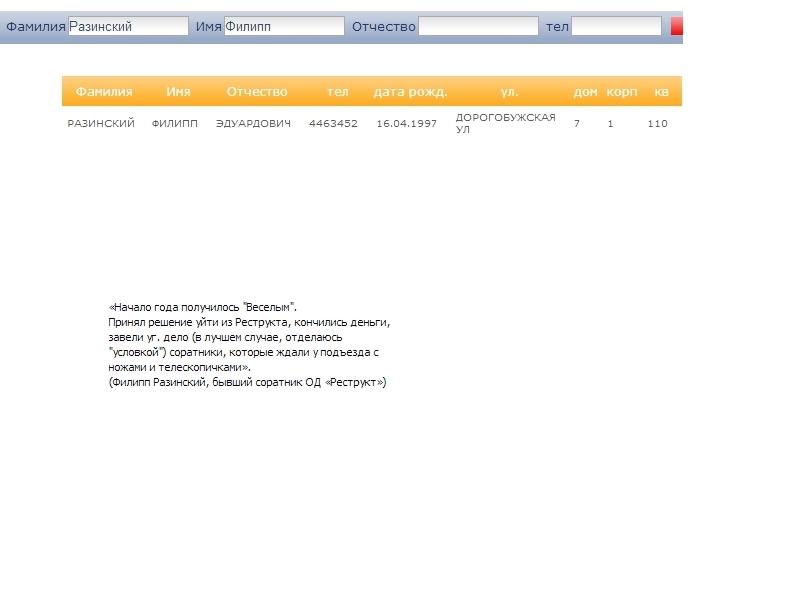This screenshot has height=600, width=800.
Task: Click the Фамилия column header
Action: coord(104,92)
